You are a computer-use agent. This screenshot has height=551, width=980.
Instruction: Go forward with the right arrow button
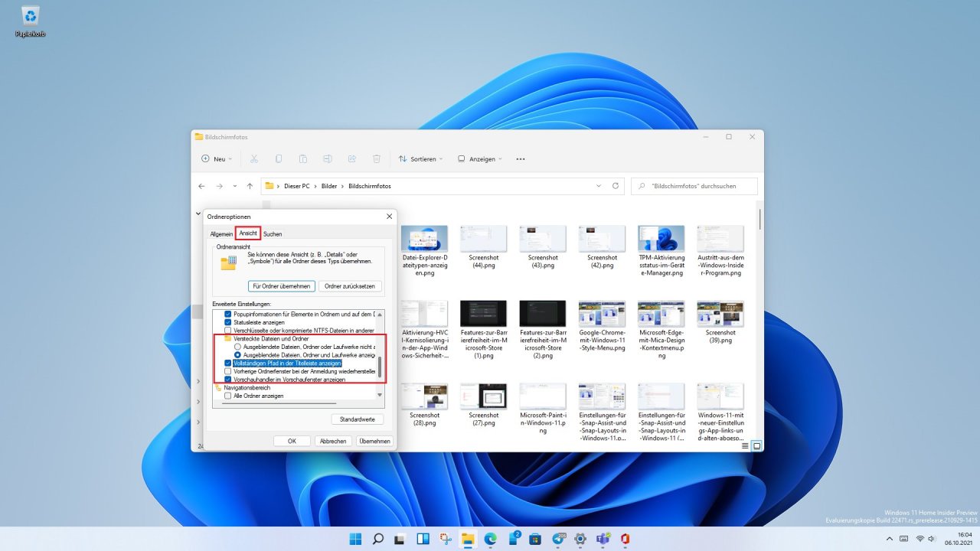tap(219, 186)
